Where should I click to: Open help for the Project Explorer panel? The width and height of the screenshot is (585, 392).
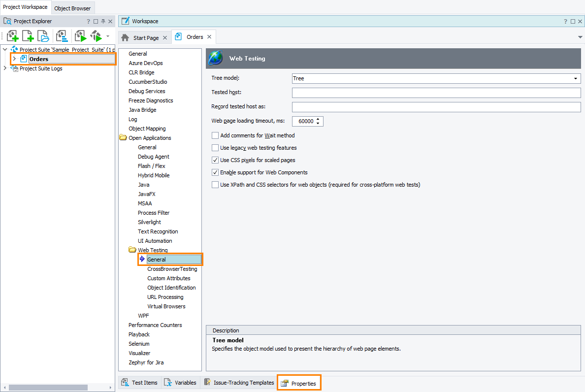pyautogui.click(x=89, y=22)
